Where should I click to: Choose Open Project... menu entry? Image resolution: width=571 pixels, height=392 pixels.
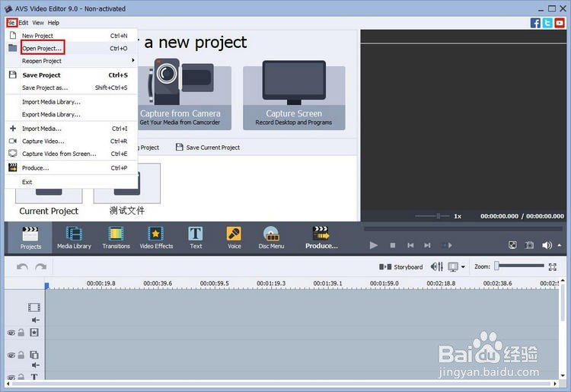[x=72, y=48]
